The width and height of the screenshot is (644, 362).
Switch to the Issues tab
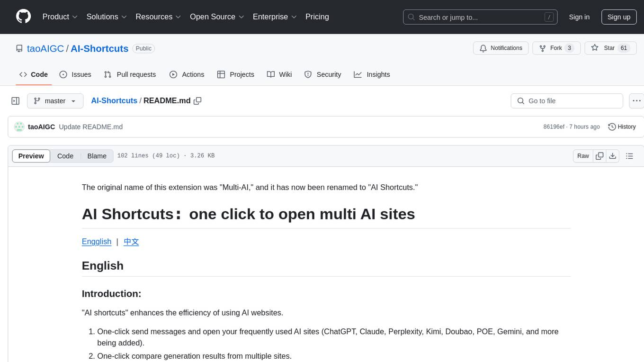(x=75, y=74)
